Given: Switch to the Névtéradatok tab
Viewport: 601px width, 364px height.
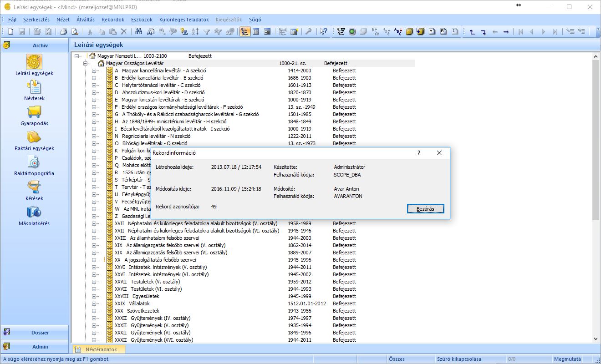Looking at the screenshot, I should pos(99,349).
